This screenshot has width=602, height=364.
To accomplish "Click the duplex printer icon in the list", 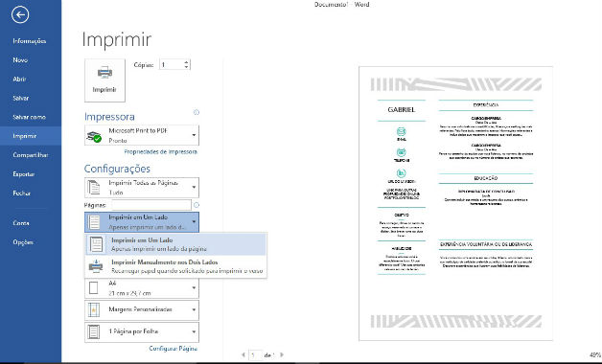I will (96, 266).
